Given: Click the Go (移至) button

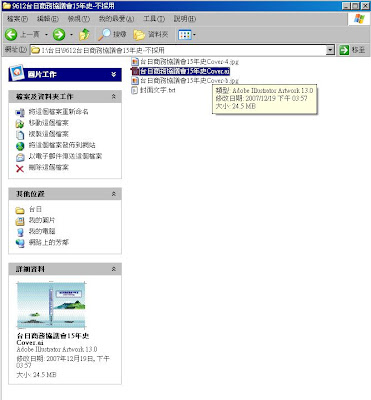Looking at the screenshot, I should click(x=353, y=50).
